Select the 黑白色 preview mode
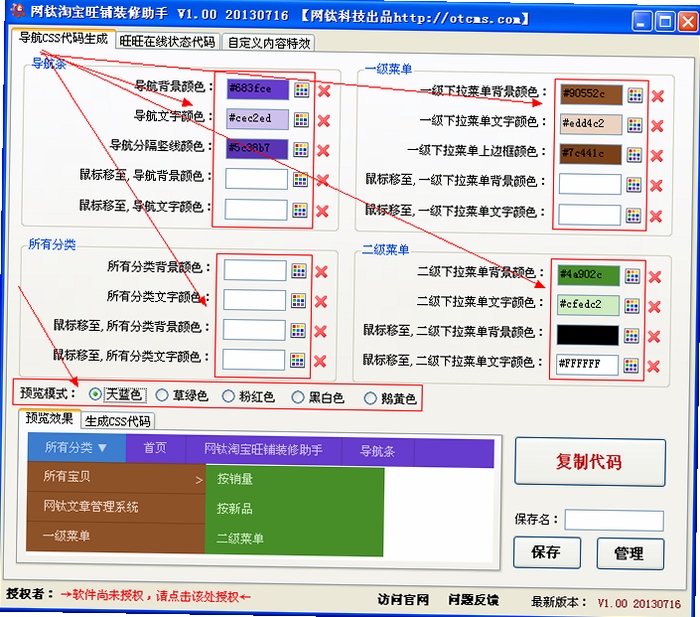Viewport: 700px width, 617px height. [298, 397]
